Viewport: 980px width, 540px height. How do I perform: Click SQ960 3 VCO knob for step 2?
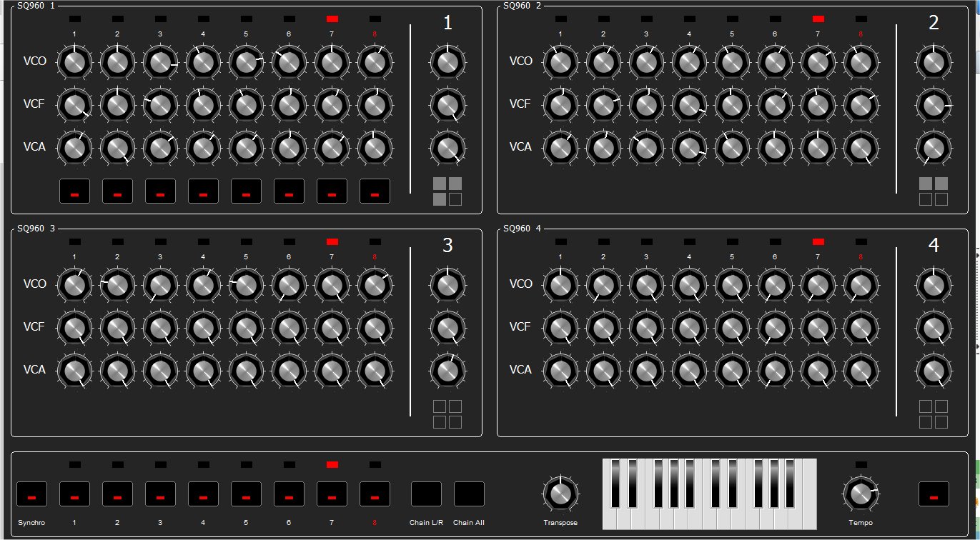coord(117,285)
